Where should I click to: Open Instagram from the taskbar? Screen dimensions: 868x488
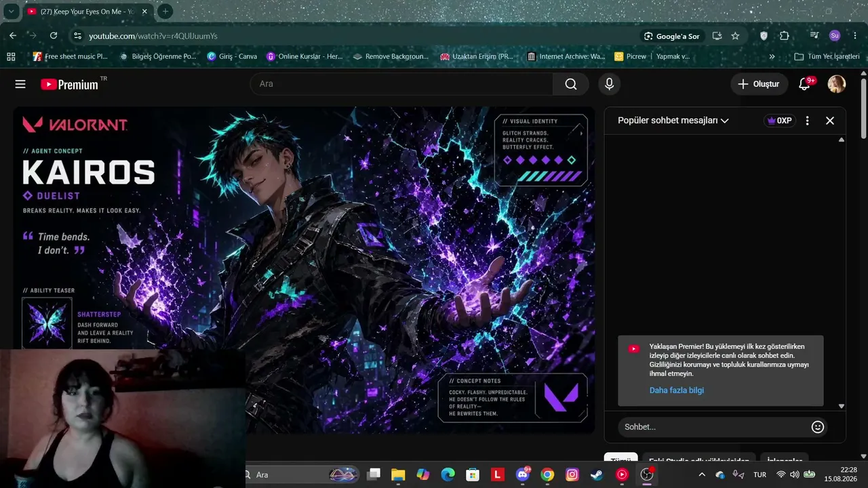tap(572, 475)
